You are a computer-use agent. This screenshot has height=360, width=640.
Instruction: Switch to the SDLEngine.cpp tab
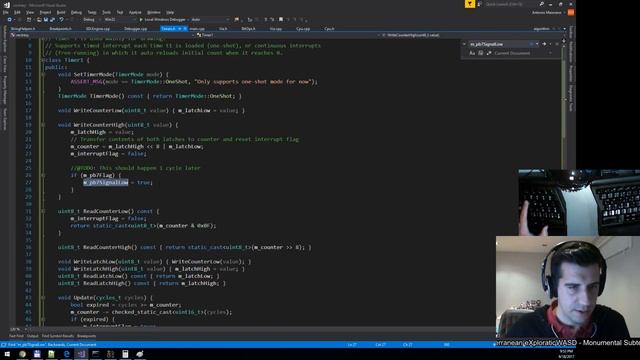tap(98, 29)
